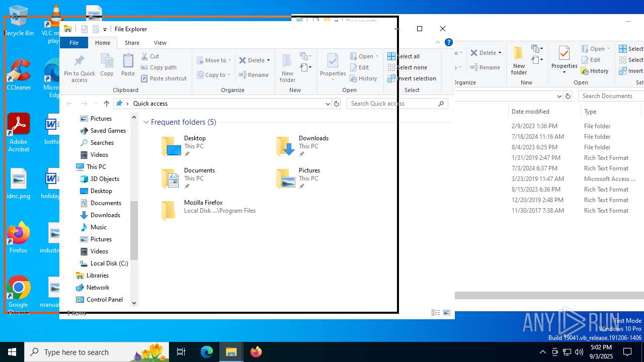The width and height of the screenshot is (644, 362).
Task: Click Refresh button beside address bar
Action: [x=337, y=104]
